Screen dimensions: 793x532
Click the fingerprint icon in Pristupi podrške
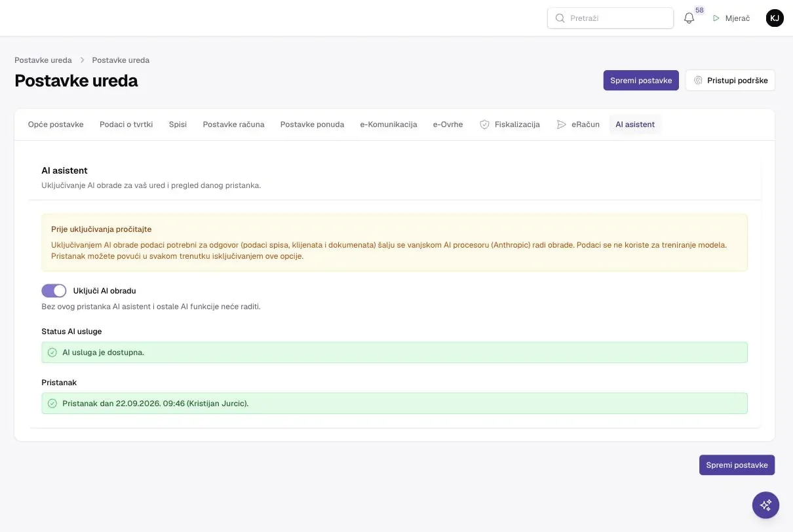pos(698,81)
